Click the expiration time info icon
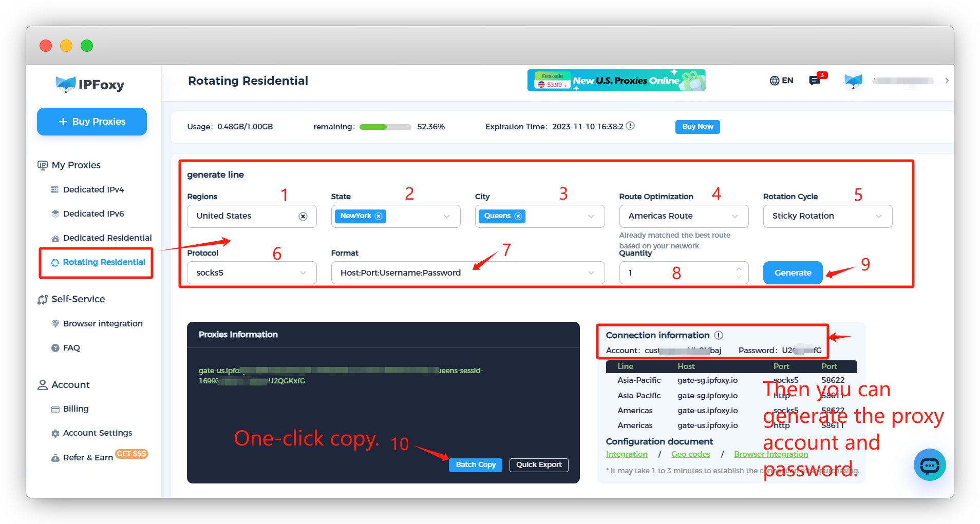980x524 pixels. click(630, 126)
